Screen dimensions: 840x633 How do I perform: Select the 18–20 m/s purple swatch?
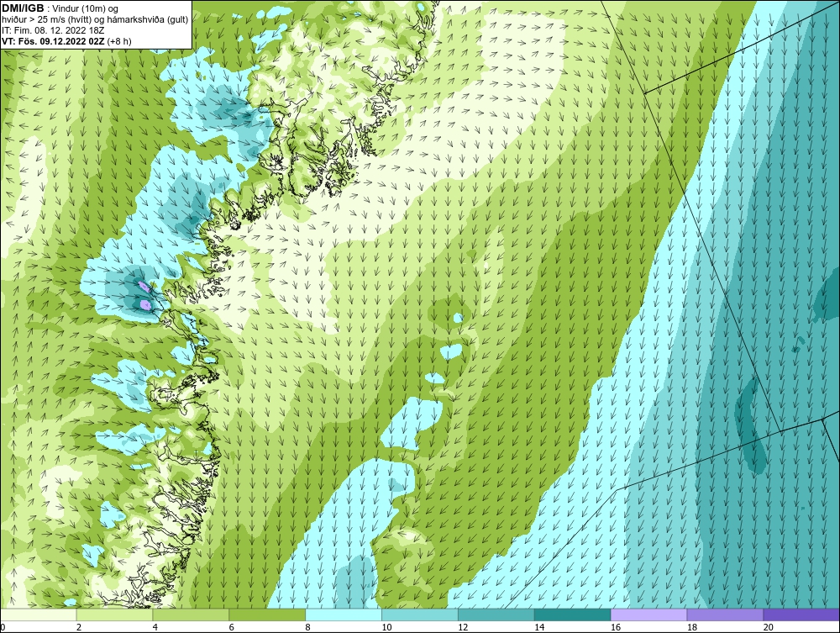pos(726,615)
